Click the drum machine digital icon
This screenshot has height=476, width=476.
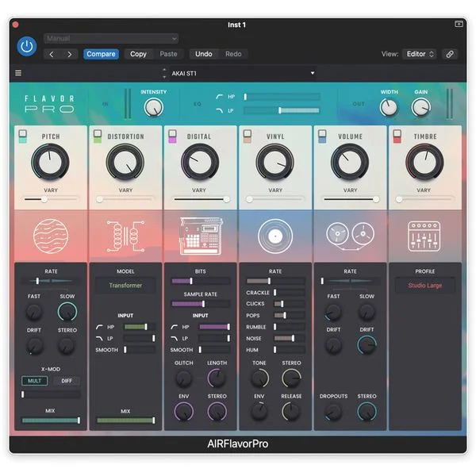click(x=201, y=236)
